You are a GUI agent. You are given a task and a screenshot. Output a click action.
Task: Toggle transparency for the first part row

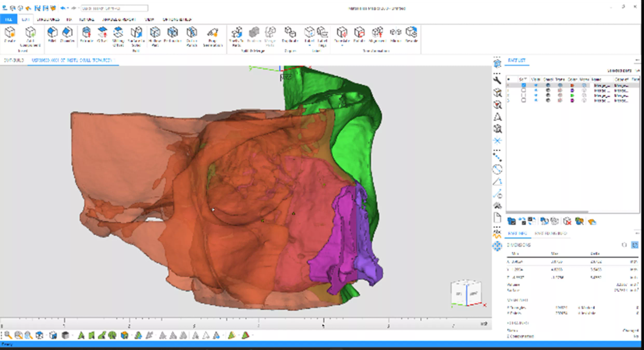[560, 85]
